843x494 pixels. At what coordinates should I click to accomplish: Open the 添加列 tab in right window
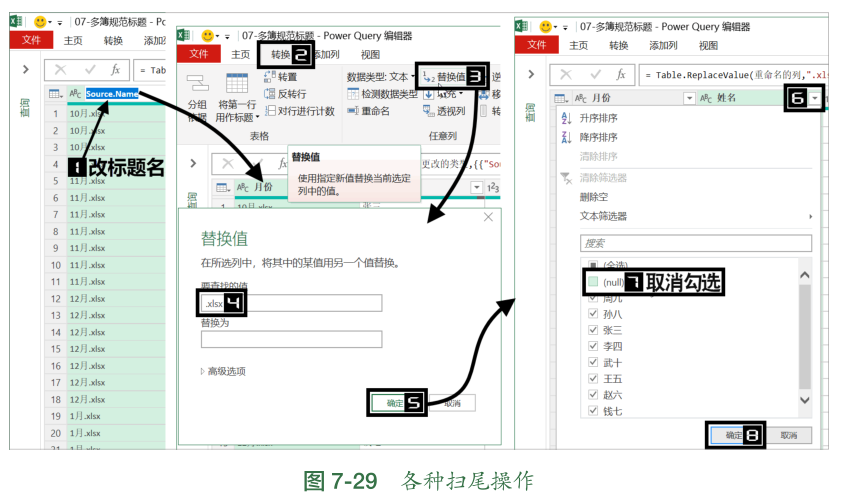tap(663, 46)
